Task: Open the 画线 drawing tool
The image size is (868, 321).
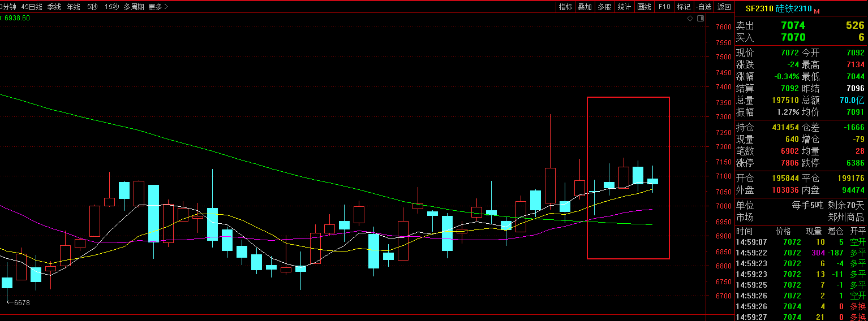Action: 644,7
